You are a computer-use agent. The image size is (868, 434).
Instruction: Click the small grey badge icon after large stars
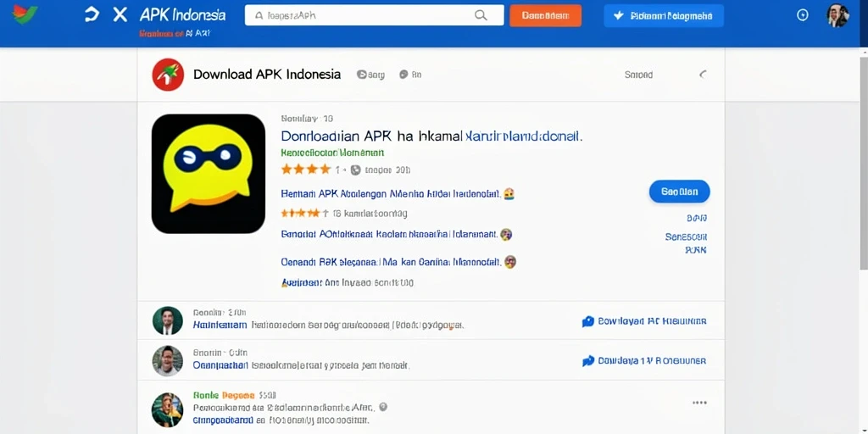355,170
